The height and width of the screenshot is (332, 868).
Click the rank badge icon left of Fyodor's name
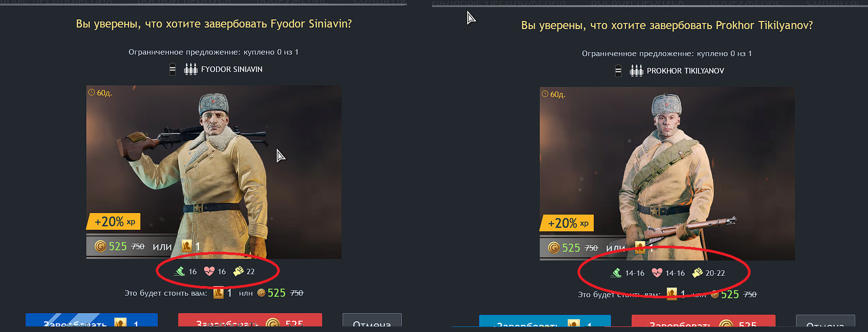click(173, 69)
